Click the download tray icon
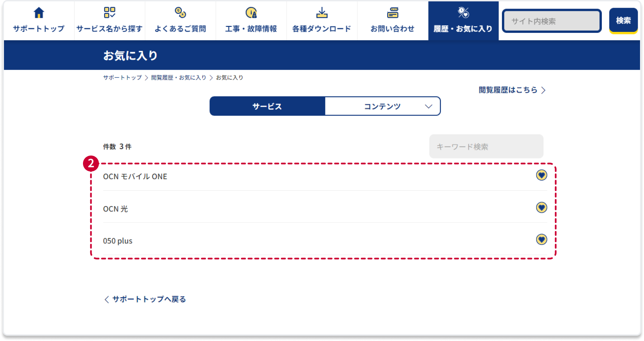Image resolution: width=644 pixels, height=341 pixels. [x=322, y=13]
